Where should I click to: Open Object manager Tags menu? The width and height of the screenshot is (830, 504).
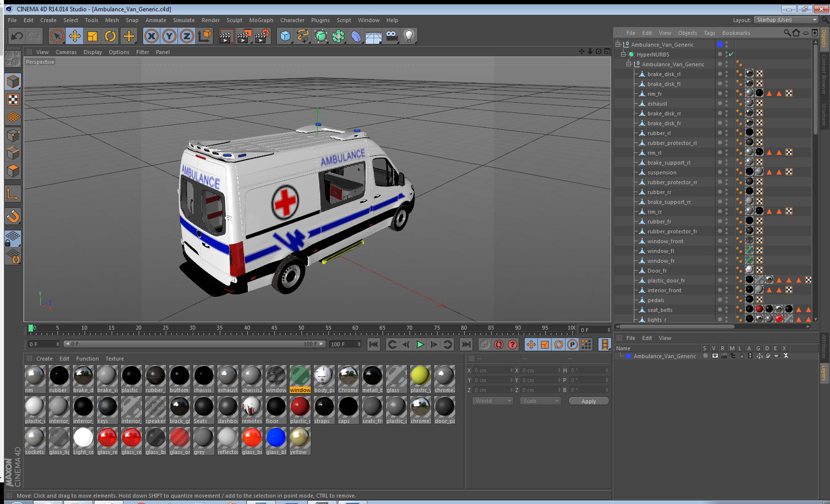coord(709,33)
